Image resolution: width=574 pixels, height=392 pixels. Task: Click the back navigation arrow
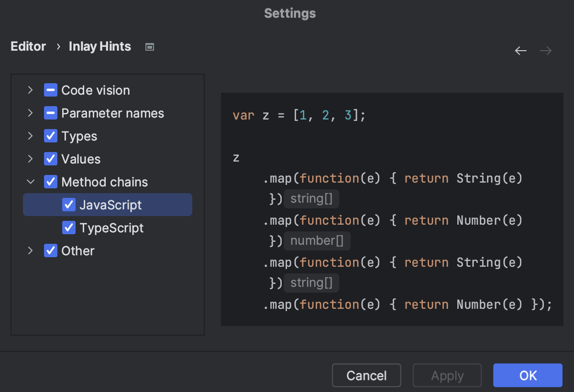(x=521, y=50)
